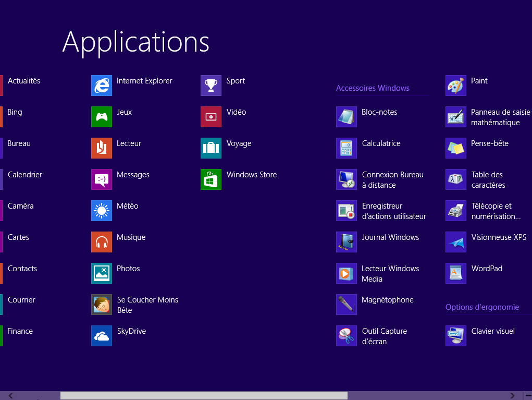Viewport: 532px width, 400px height.
Task: Open Lecteur Windows Media icon
Action: (x=347, y=273)
